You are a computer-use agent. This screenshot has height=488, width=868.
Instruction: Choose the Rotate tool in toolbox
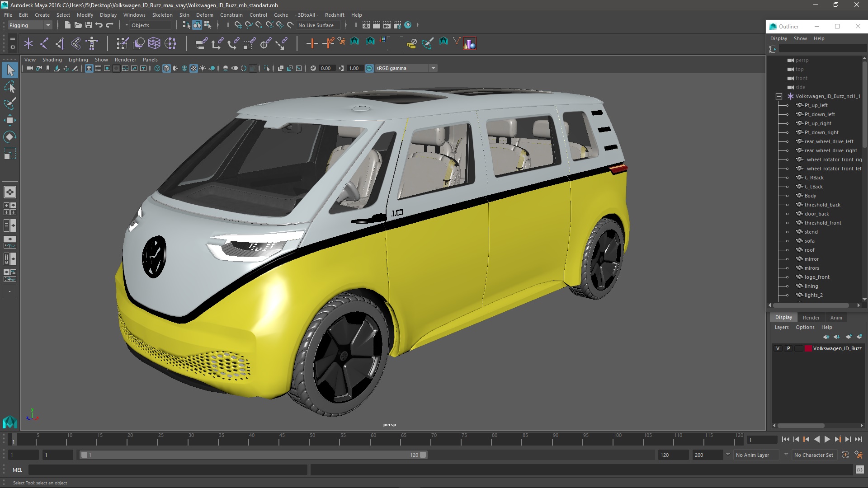coord(10,137)
